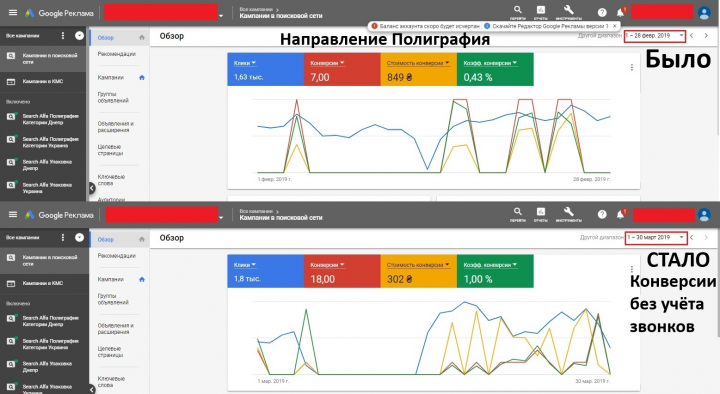Select Кампании в КМС in upper sidebar
Viewport: 720px width, 394px height.
tap(43, 81)
